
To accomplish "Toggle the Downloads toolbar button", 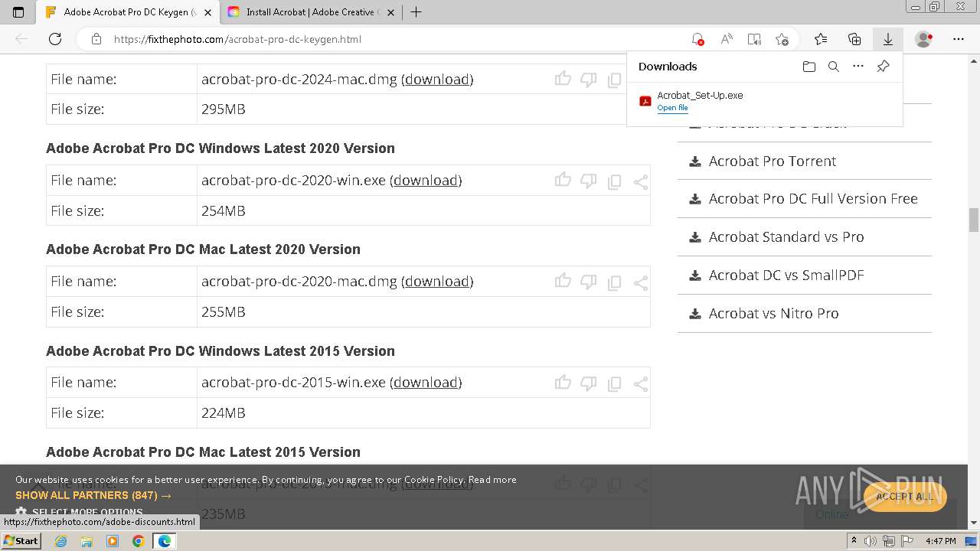I will 888,39.
